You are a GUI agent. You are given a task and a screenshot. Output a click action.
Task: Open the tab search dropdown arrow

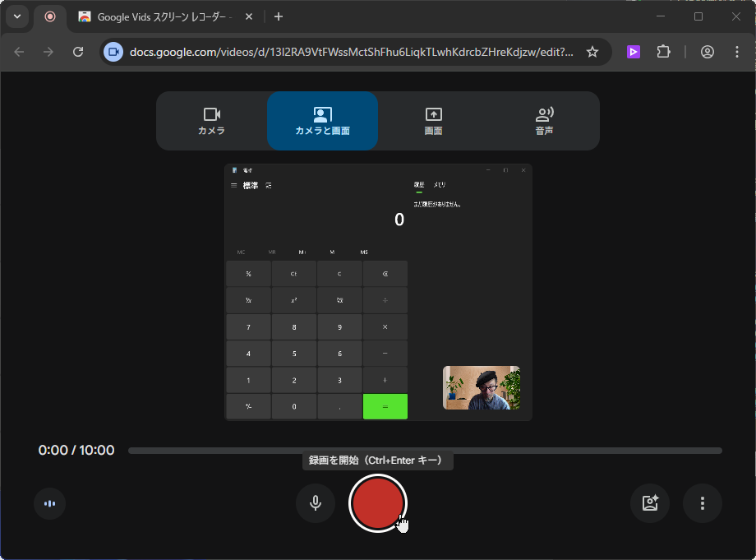coord(17,16)
